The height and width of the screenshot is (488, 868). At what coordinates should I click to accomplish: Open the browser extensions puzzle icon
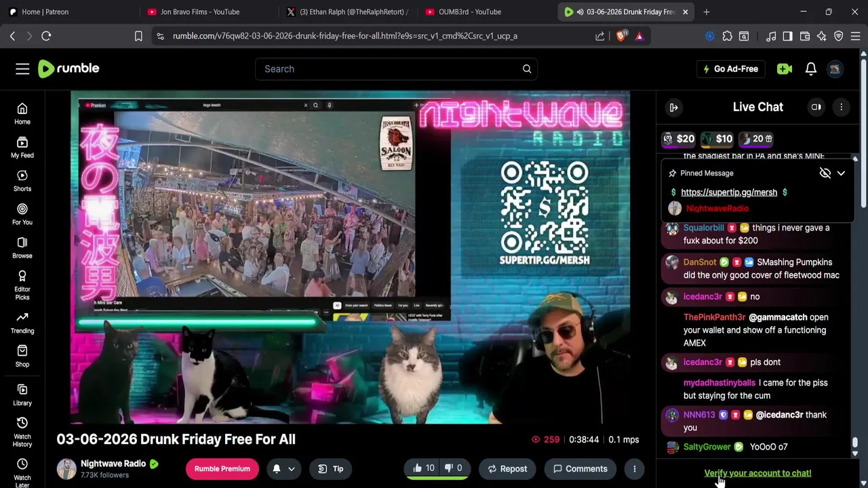728,36
